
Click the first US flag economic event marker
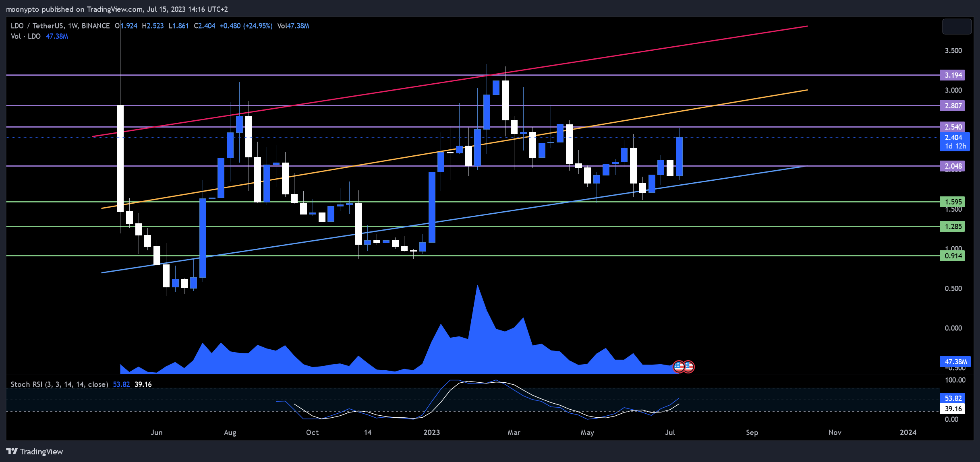coord(679,366)
